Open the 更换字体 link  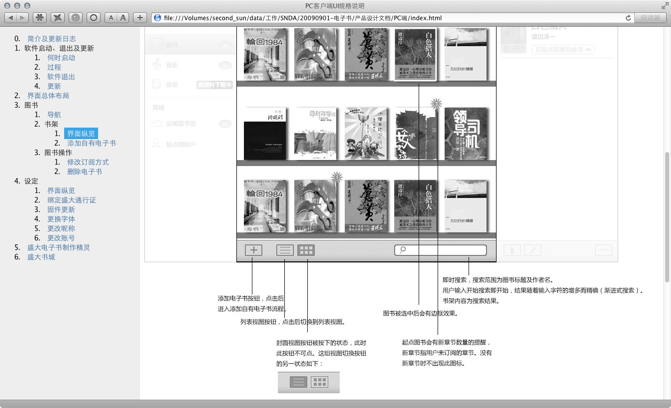(x=61, y=219)
